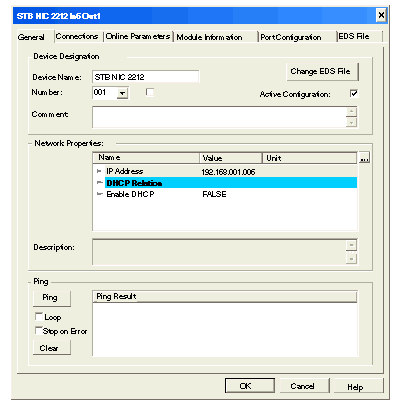The image size is (401, 404).
Task: Expand the DHCP Relation row
Action: pyautogui.click(x=99, y=183)
